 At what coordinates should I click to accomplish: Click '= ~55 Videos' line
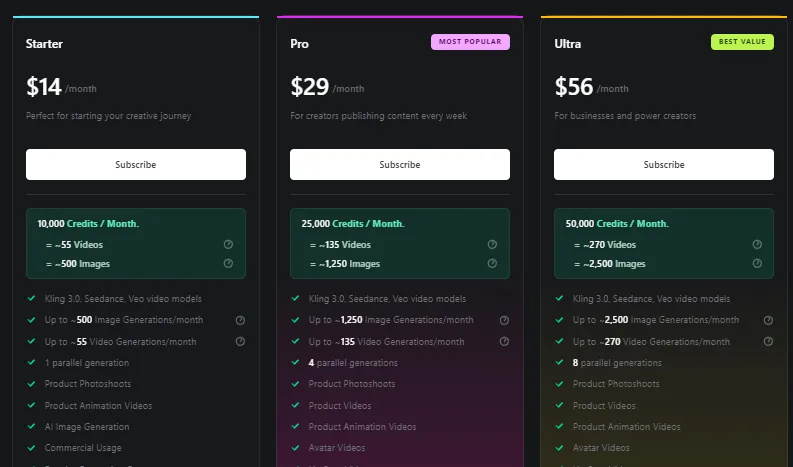(74, 245)
